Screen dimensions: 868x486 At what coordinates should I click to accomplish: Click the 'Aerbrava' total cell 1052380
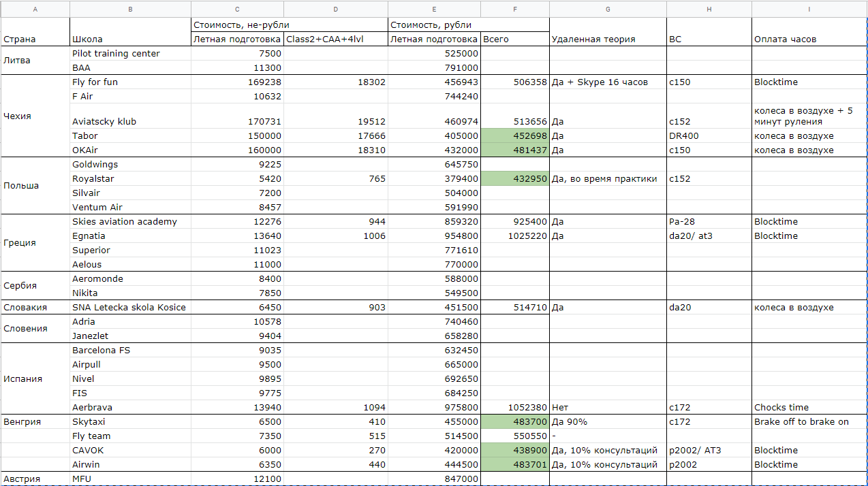pyautogui.click(x=514, y=407)
